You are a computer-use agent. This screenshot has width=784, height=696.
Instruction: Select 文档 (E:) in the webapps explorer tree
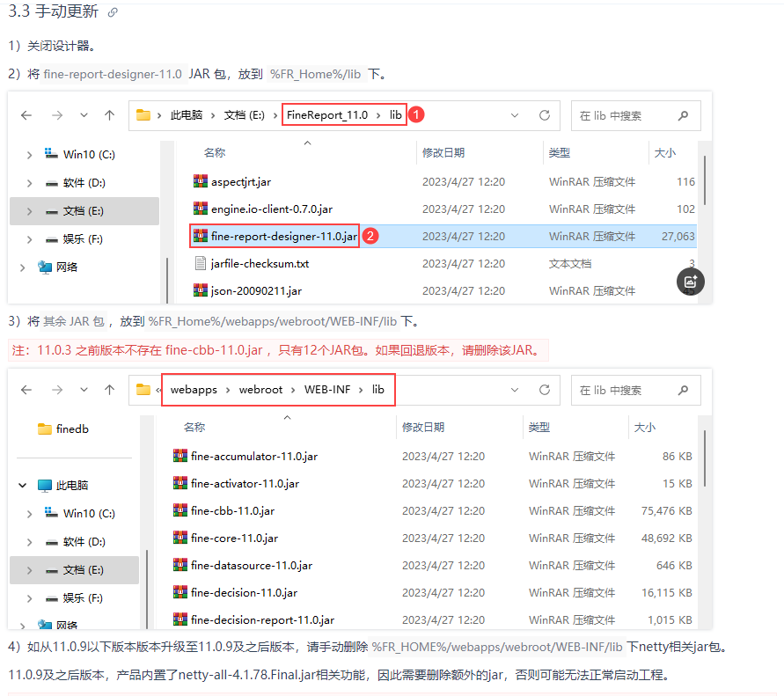[74, 570]
